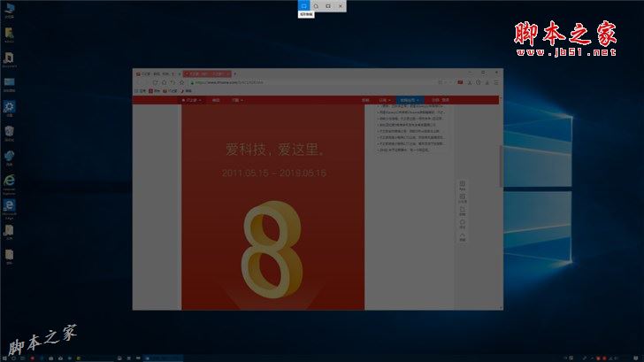Close the snipping bar with its X
Screen dimensions: 644x362
(340, 5)
